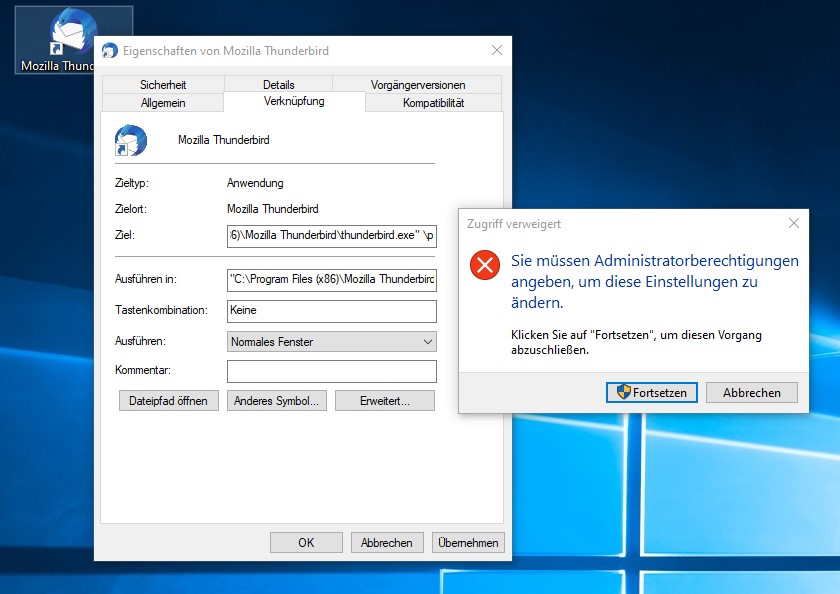This screenshot has width=840, height=594.
Task: Open the Ausführen window mode dropdown
Action: click(x=332, y=342)
